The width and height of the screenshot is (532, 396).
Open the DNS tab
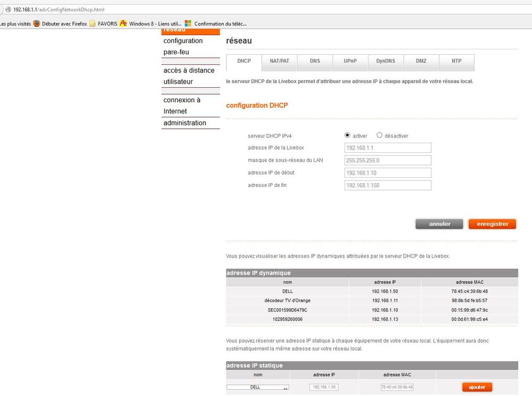click(x=315, y=61)
